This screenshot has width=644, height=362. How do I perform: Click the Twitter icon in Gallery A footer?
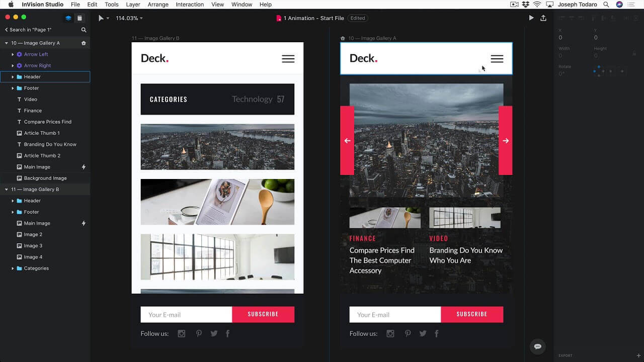pyautogui.click(x=423, y=333)
